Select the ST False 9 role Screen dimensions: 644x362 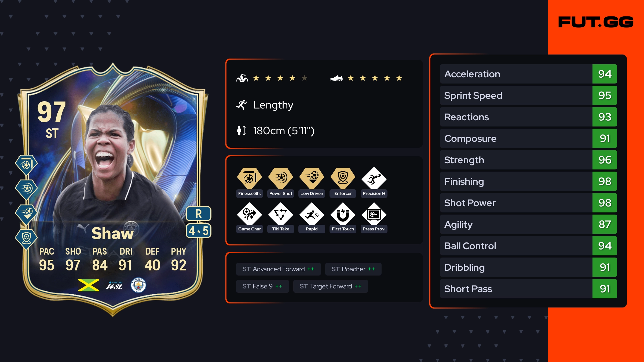(262, 286)
